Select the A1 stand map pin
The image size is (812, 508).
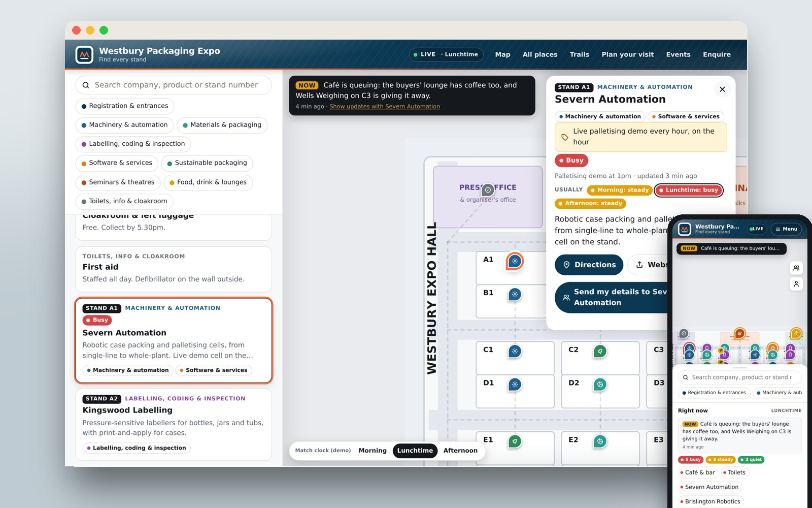point(515,261)
